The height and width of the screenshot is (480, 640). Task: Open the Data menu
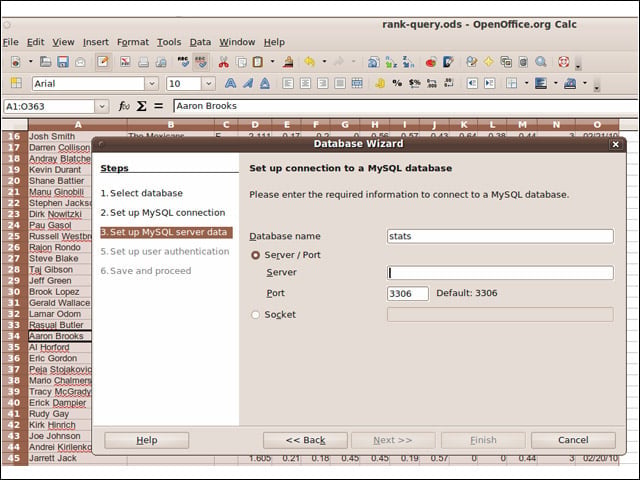tap(200, 42)
